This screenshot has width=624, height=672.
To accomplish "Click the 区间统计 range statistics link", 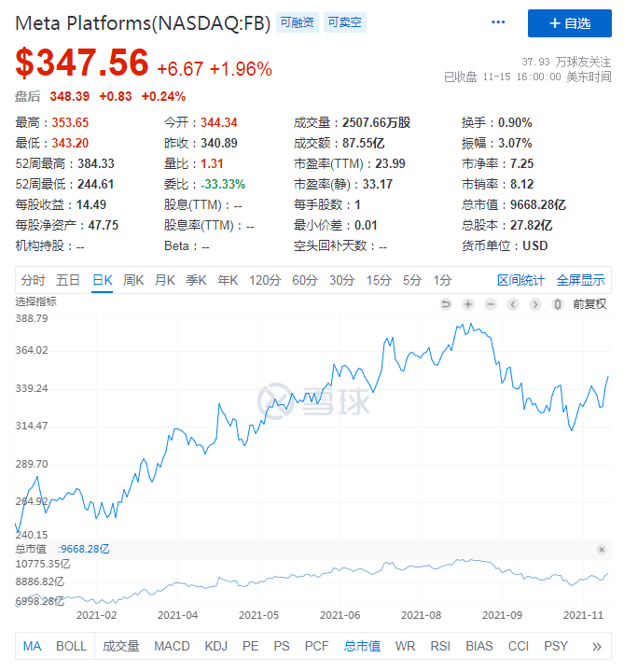I will pyautogui.click(x=520, y=280).
